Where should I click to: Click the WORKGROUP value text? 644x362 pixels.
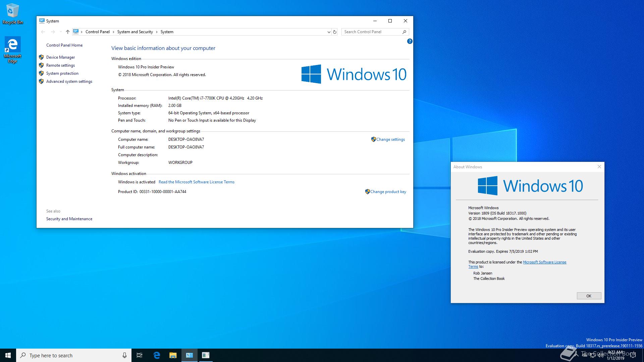point(180,163)
